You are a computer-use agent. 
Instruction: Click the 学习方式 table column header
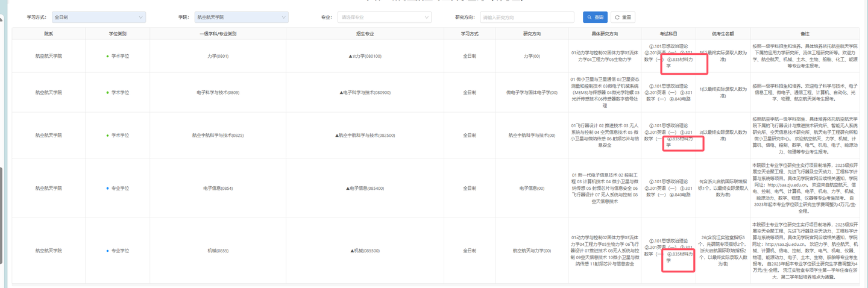(470, 34)
